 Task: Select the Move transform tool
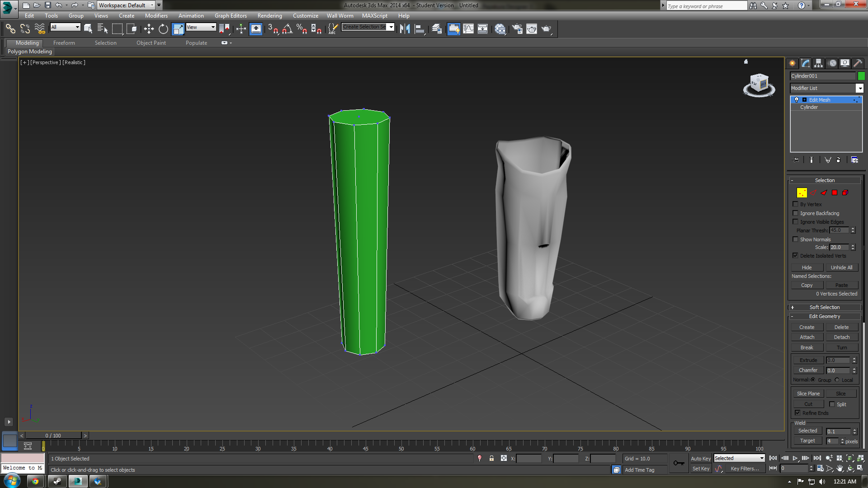(x=149, y=29)
